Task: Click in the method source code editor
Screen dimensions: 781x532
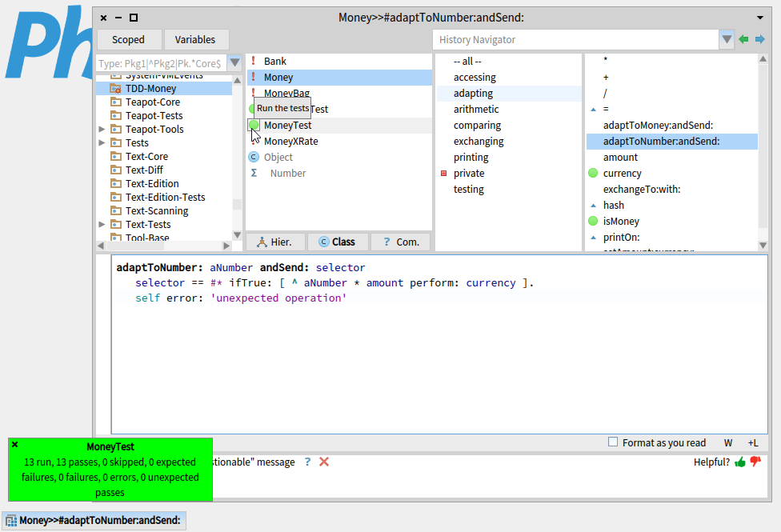Action: [x=439, y=344]
